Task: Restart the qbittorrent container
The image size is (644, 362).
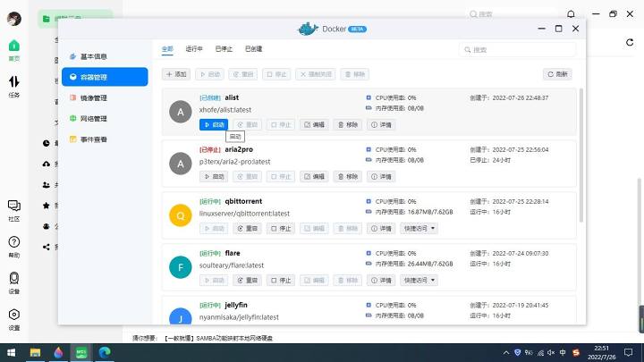Action: point(247,228)
